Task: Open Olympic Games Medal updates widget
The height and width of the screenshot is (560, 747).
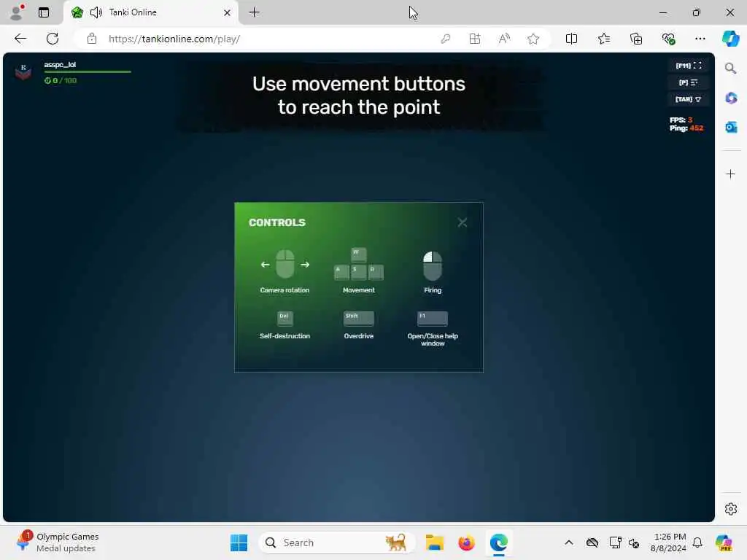Action: tap(57, 542)
